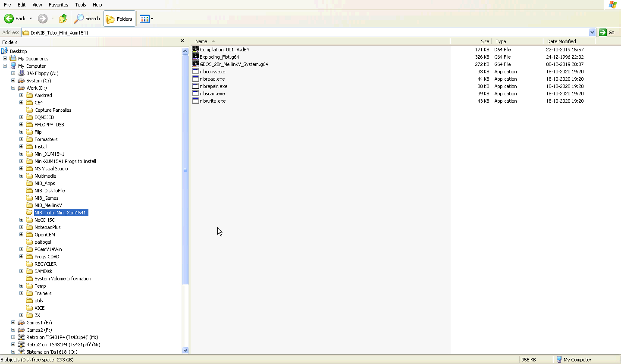621x364 pixels.
Task: Select NIB_Tuto_Mini_Xum1541 folder in tree
Action: [x=61, y=213]
